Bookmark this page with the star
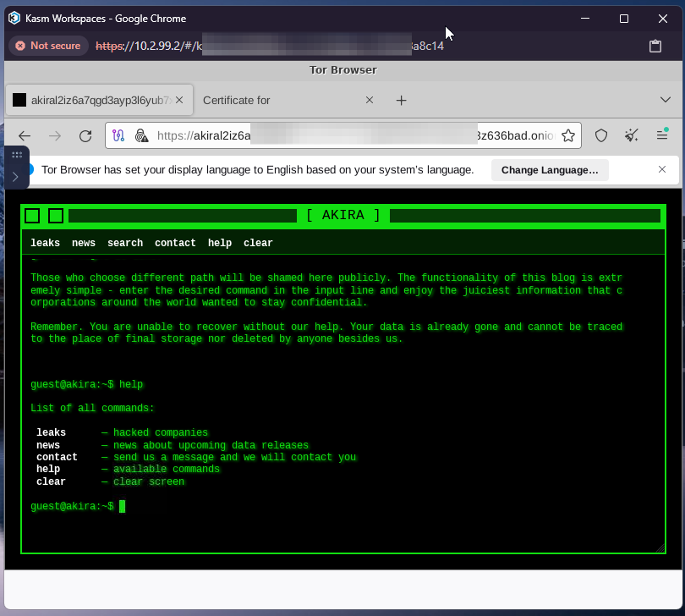 click(x=568, y=135)
